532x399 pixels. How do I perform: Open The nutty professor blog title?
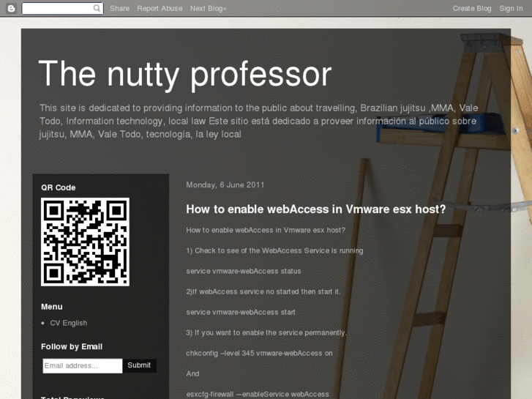185,75
